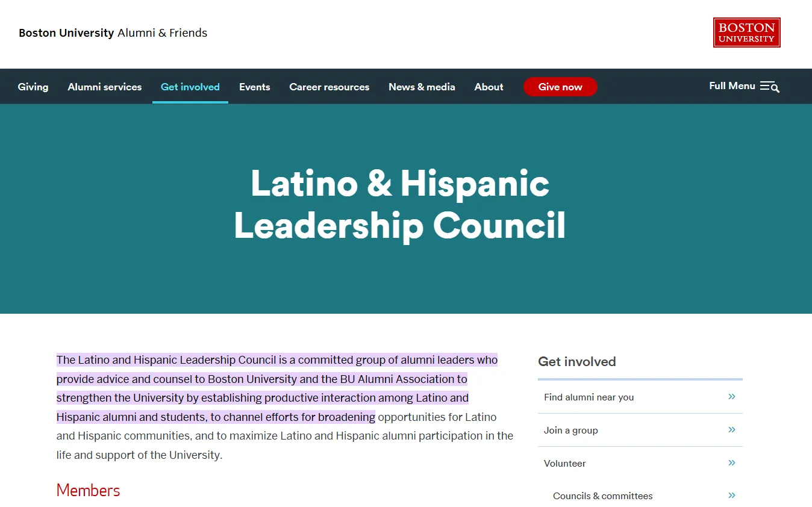Open the Events menu

tap(255, 87)
